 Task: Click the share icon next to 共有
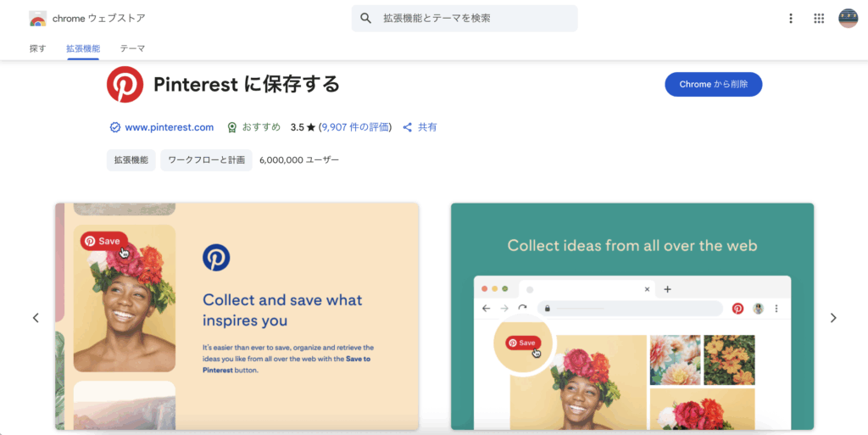[408, 127]
